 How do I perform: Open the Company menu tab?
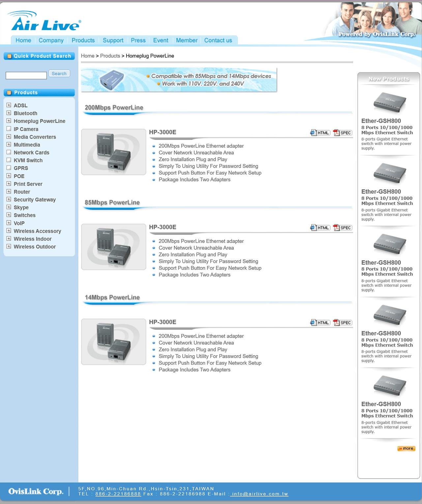coord(51,40)
